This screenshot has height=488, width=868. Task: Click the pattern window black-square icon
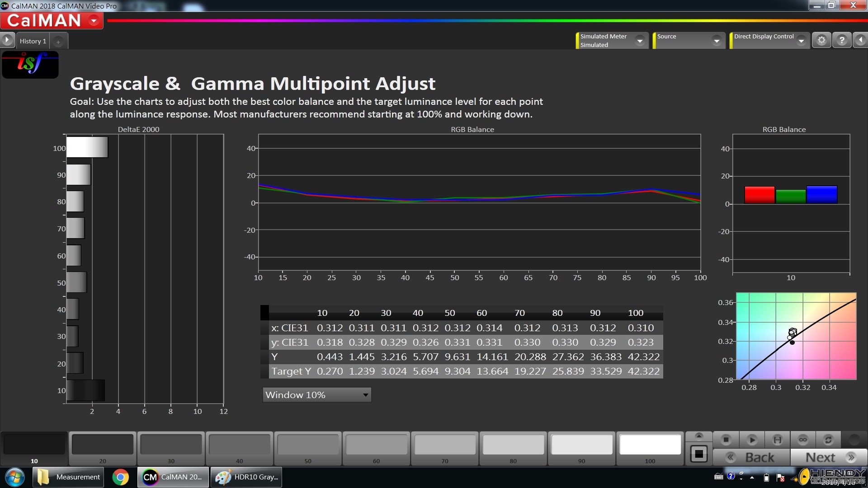pyautogui.click(x=698, y=454)
